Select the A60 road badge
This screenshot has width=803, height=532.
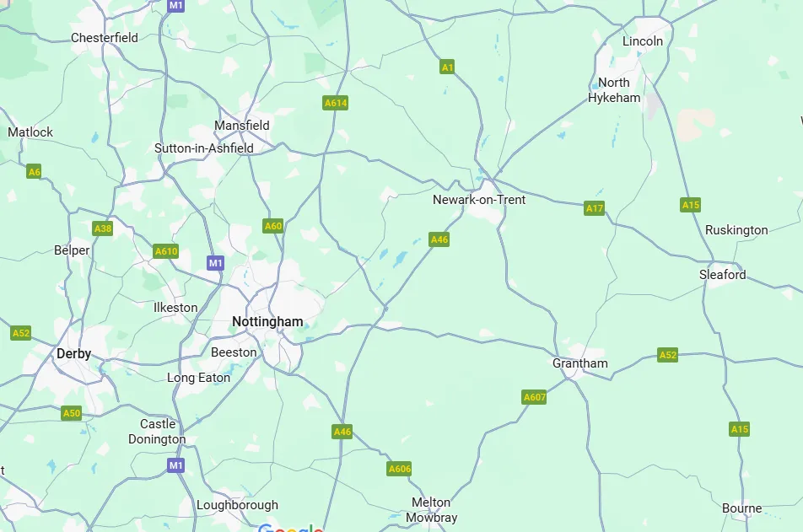(273, 226)
